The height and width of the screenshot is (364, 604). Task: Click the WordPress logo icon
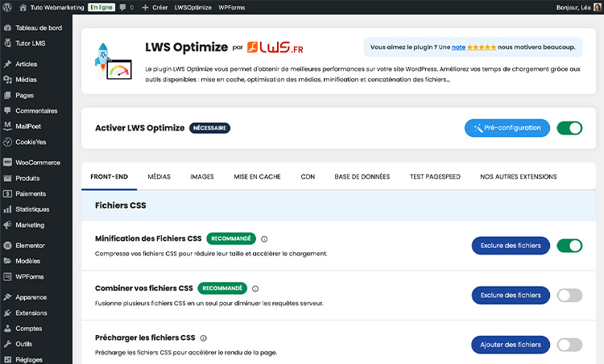[x=7, y=7]
